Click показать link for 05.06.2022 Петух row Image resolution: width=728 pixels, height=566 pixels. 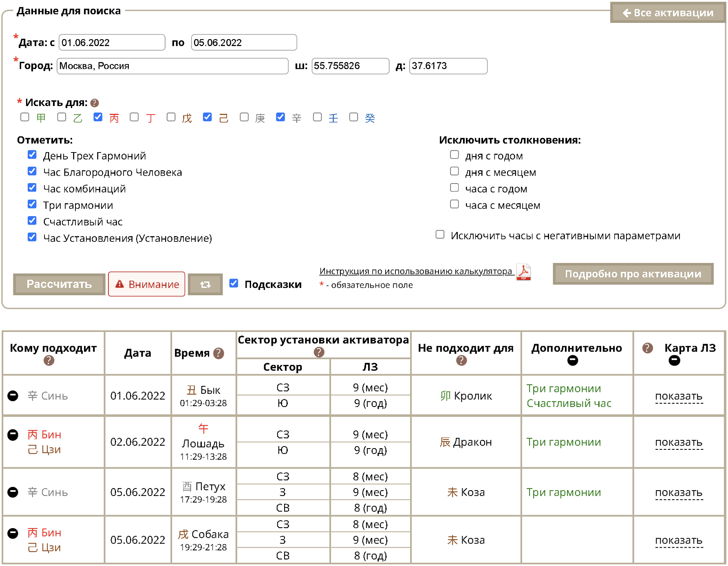pos(679,493)
